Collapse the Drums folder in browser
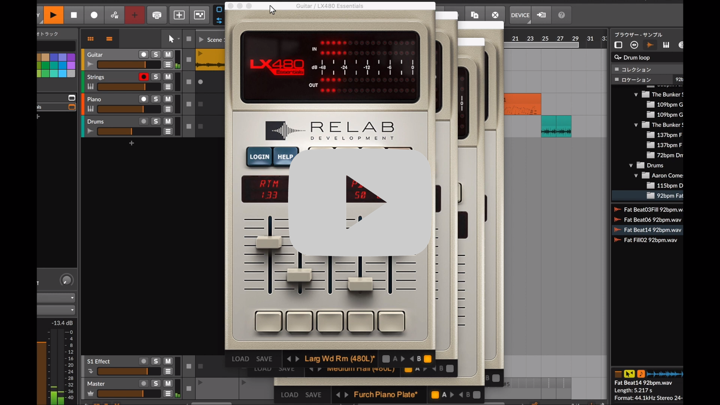Screen dimensions: 720x405 tap(631, 165)
